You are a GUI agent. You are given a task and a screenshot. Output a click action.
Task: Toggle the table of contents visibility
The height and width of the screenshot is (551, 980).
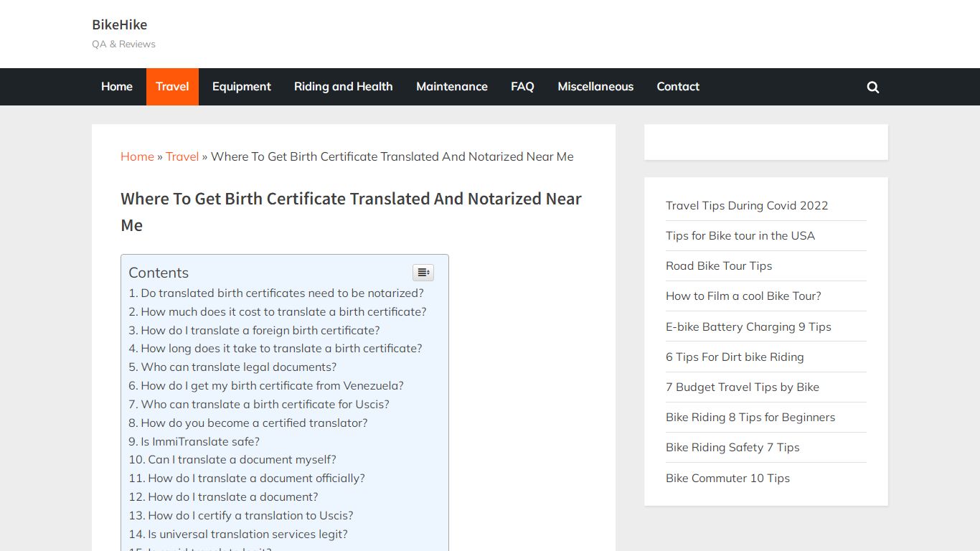pos(423,273)
